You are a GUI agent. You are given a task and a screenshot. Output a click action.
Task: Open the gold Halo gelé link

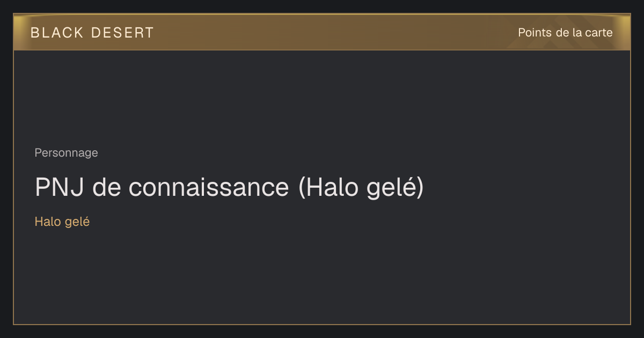[x=62, y=222]
